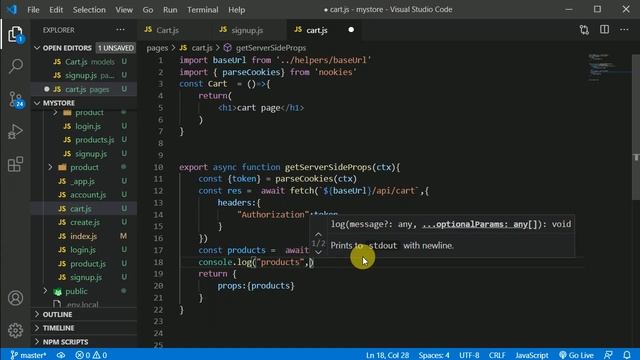640x360 pixels.
Task: Click the unsaved dot on cart.js tab
Action: click(351, 30)
